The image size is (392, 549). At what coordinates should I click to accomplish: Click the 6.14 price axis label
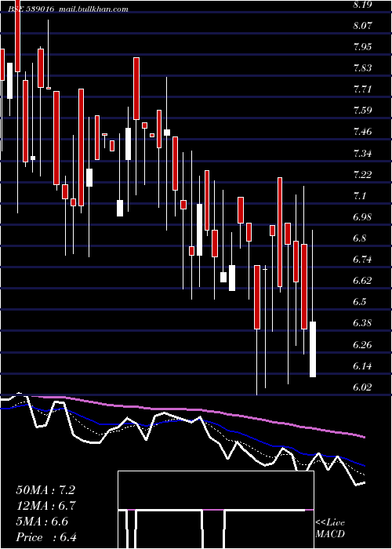(x=363, y=366)
